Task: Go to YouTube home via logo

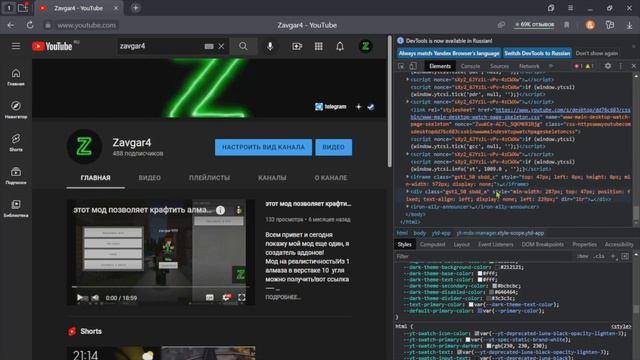Action: 52,46
